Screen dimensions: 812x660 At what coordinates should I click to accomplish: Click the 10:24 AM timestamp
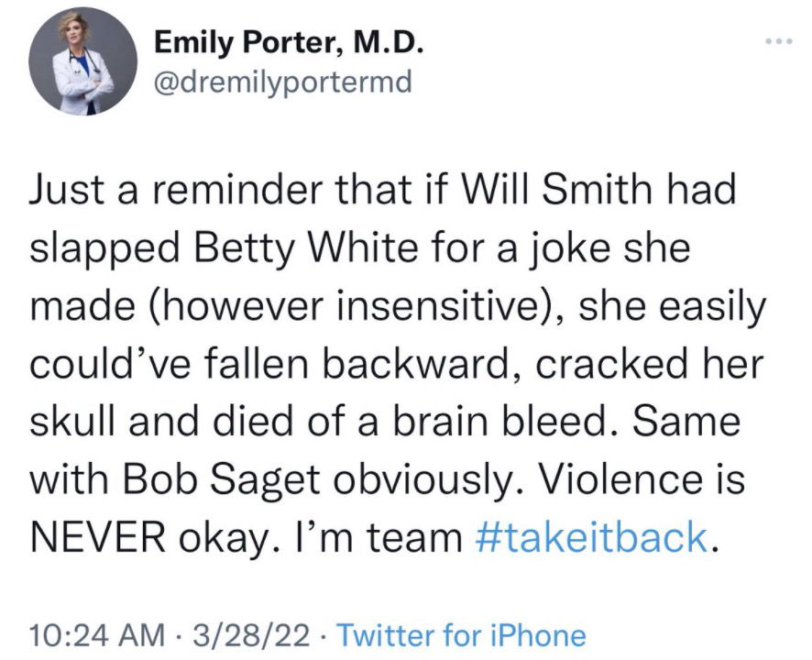(97, 635)
